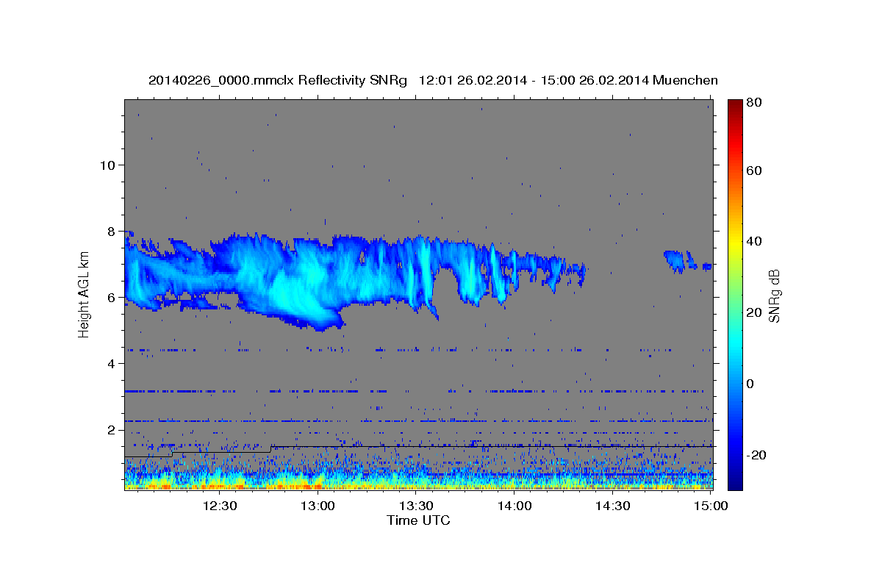Click the height tick label 2

pos(112,429)
